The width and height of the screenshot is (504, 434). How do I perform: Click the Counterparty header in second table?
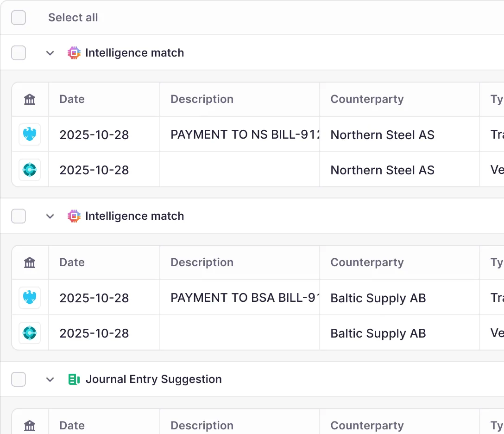[367, 262]
